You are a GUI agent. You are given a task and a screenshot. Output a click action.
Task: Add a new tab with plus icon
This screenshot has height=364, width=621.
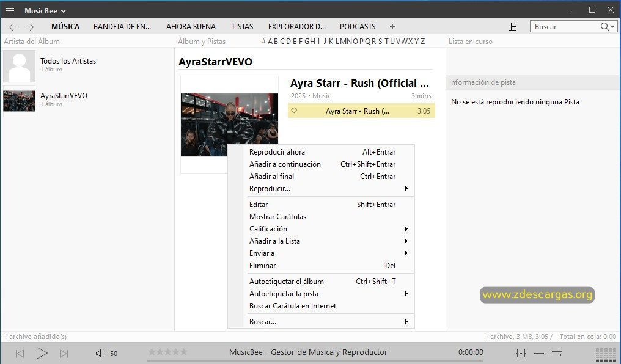coord(392,26)
